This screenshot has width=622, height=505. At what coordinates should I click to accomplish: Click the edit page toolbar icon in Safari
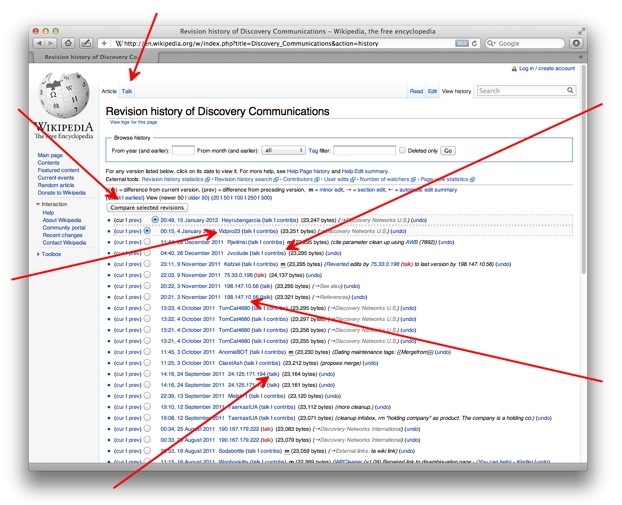click(x=86, y=43)
